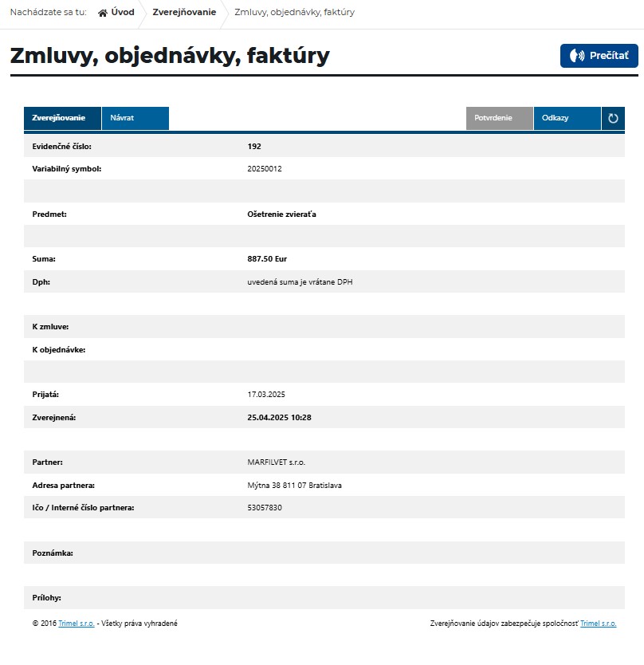The height and width of the screenshot is (665, 644).
Task: Click the subject 'Ošetrenie zvieraťa'
Action: click(x=282, y=214)
